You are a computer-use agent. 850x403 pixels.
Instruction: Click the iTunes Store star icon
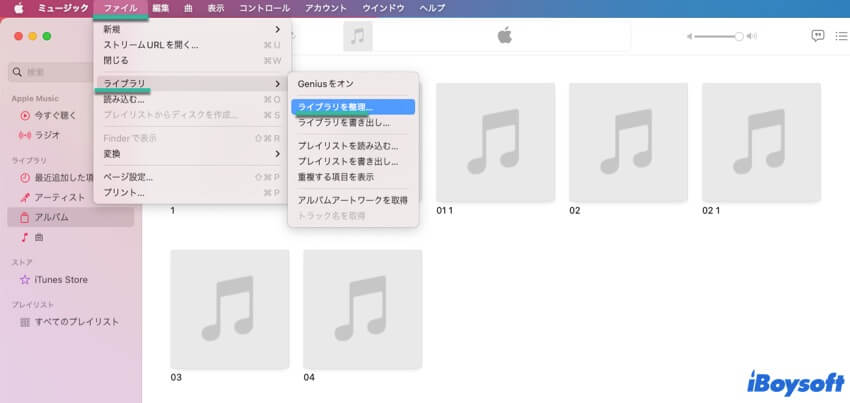point(25,280)
